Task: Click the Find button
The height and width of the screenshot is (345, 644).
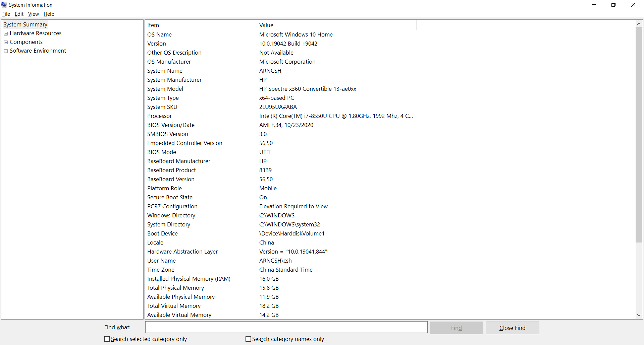Action: (457, 328)
